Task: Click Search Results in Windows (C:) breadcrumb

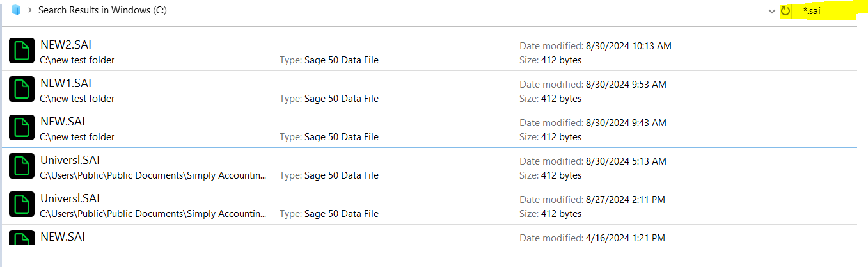Action: pyautogui.click(x=102, y=10)
